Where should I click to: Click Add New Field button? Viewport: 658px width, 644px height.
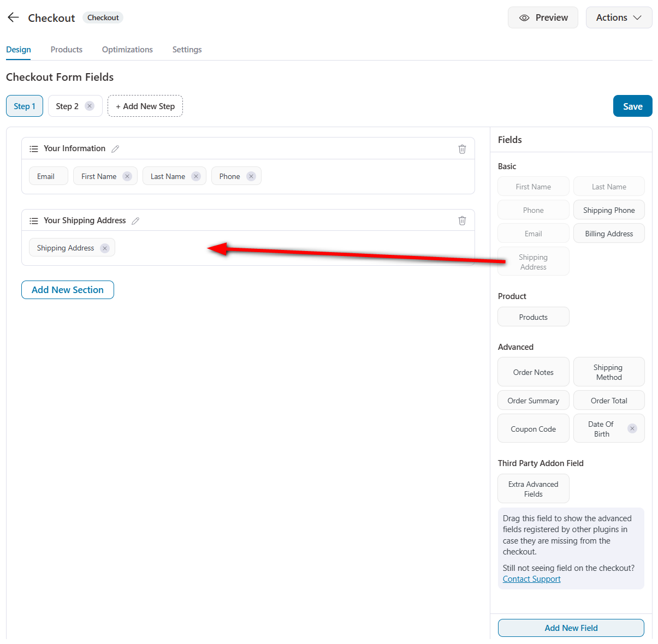[x=571, y=628]
